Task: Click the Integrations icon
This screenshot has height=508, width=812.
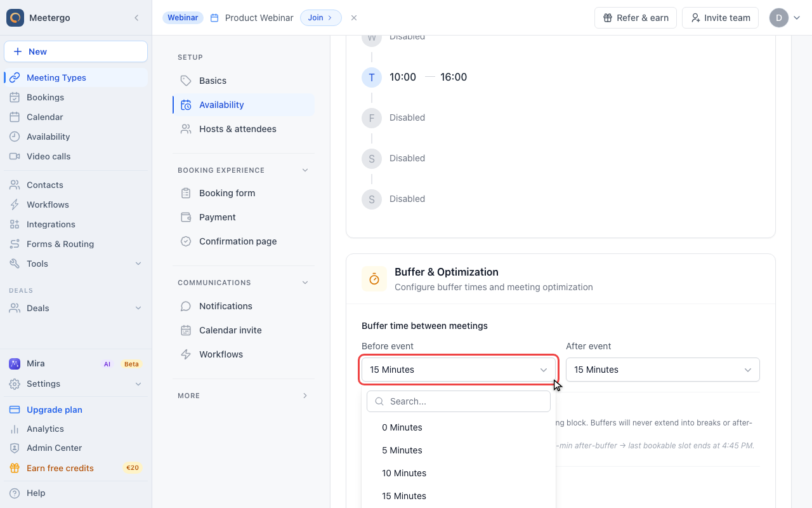Action: [15, 224]
